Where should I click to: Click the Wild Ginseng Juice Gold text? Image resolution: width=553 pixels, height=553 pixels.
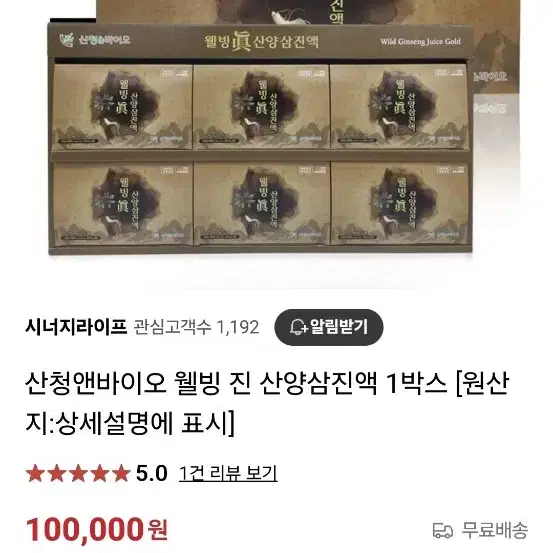pyautogui.click(x=420, y=41)
